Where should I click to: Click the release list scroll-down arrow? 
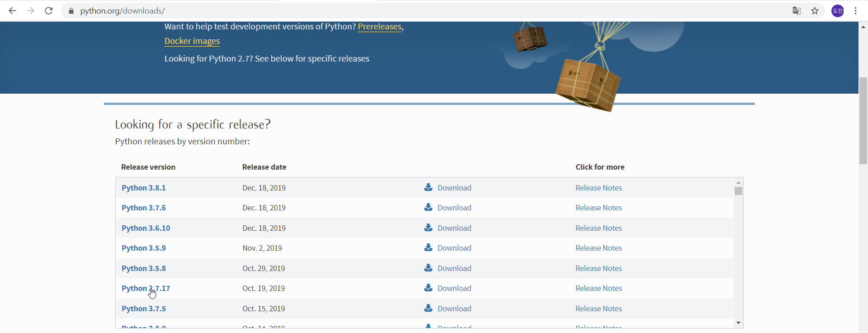[x=738, y=323]
